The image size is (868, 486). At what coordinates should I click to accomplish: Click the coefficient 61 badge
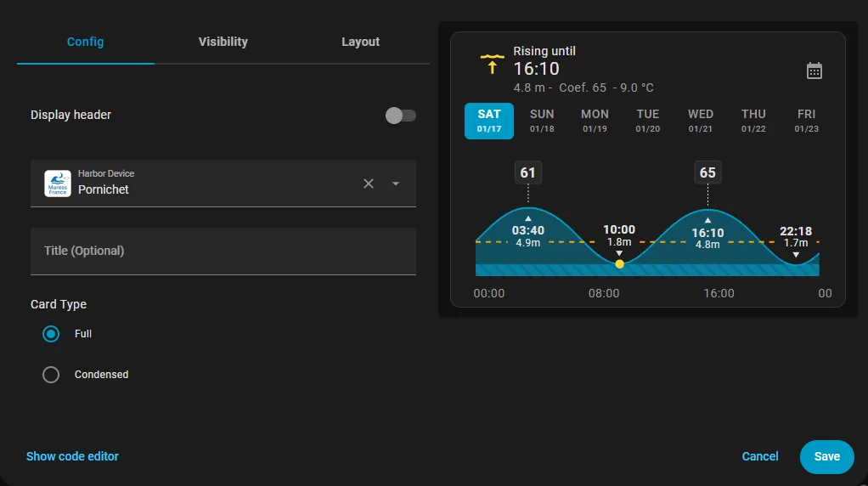(x=528, y=172)
